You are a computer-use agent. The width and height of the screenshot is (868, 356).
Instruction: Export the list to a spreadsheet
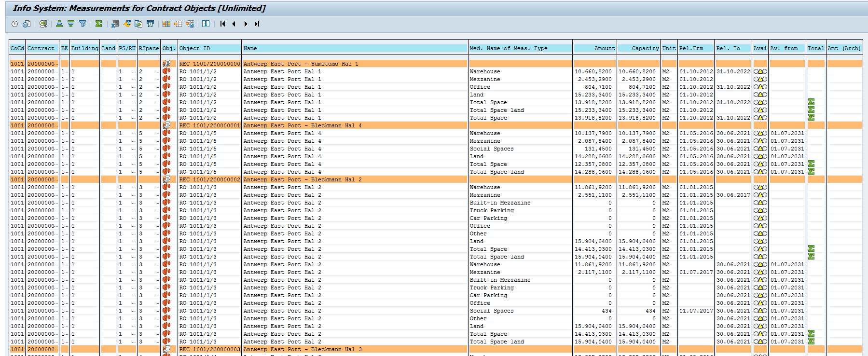tap(115, 24)
